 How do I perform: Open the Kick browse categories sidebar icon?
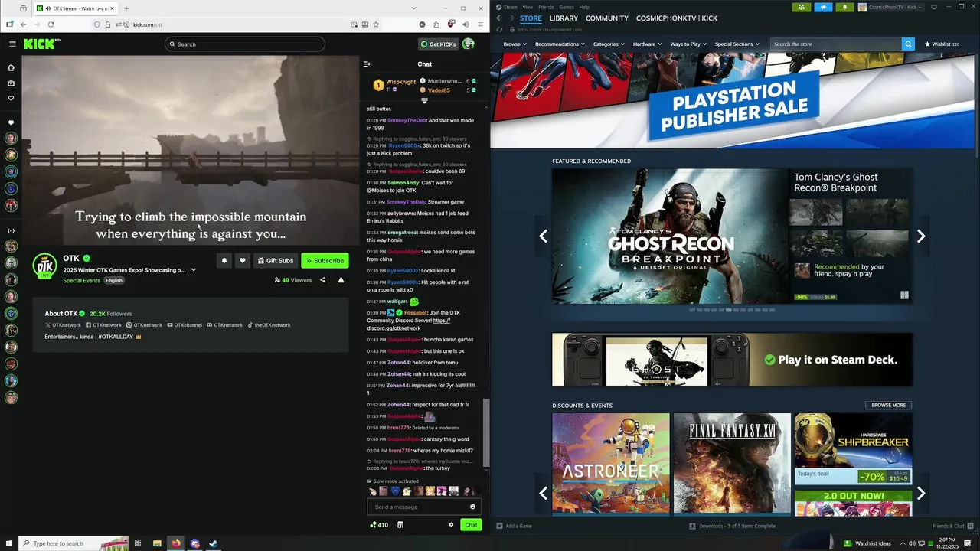click(11, 83)
